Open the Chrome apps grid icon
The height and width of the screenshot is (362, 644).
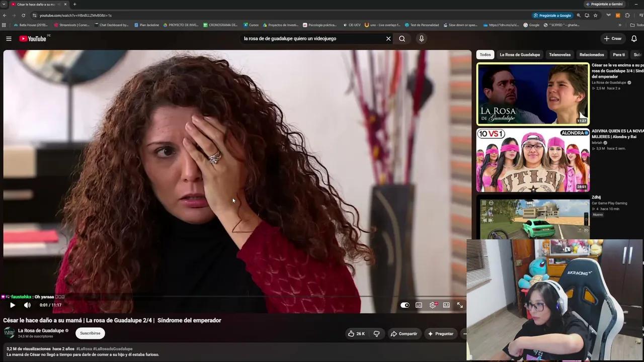(x=4, y=25)
